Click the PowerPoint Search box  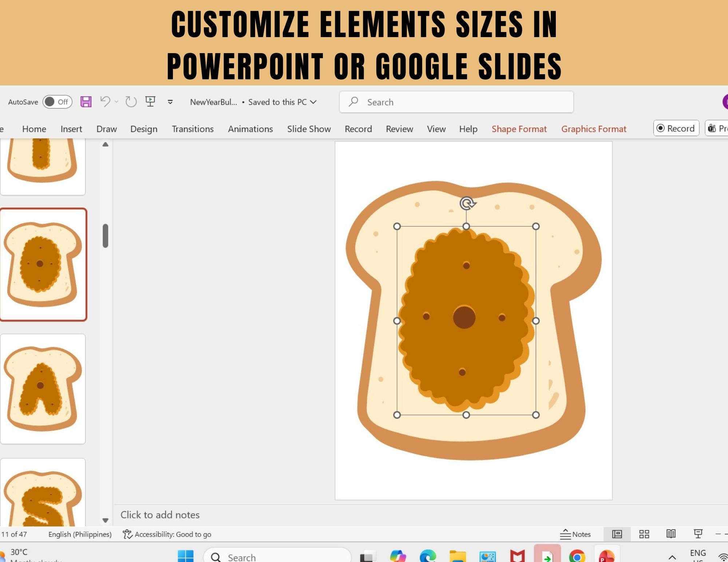point(456,102)
